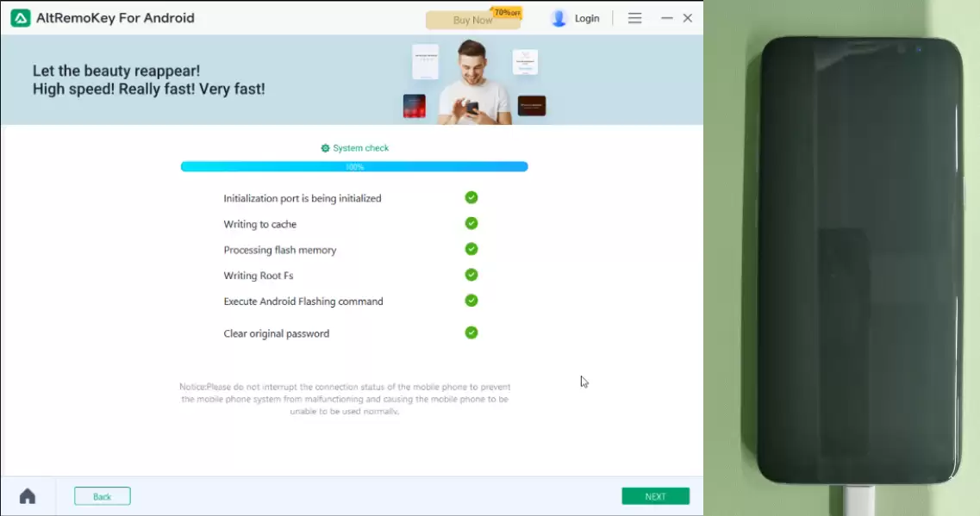
Task: Click the AltRemoKey green logo icon
Action: [20, 18]
